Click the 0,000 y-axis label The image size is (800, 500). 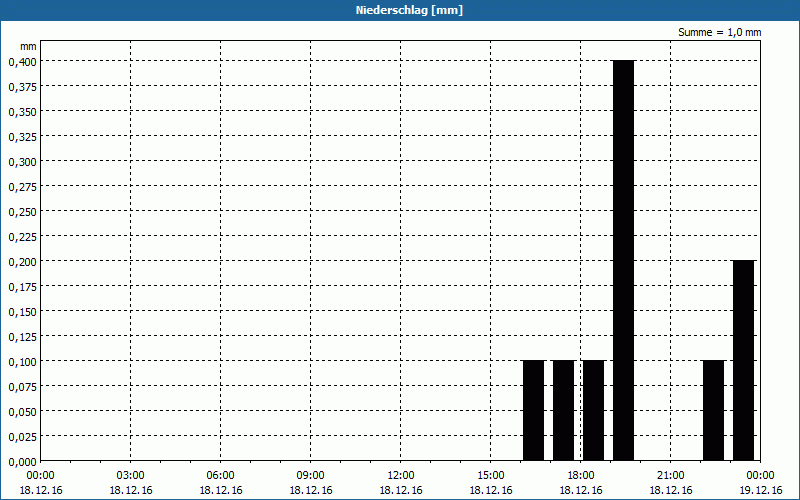(x=22, y=462)
